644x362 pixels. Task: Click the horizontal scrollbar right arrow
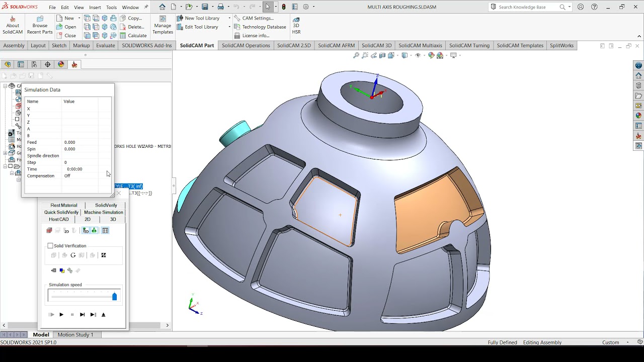click(168, 325)
